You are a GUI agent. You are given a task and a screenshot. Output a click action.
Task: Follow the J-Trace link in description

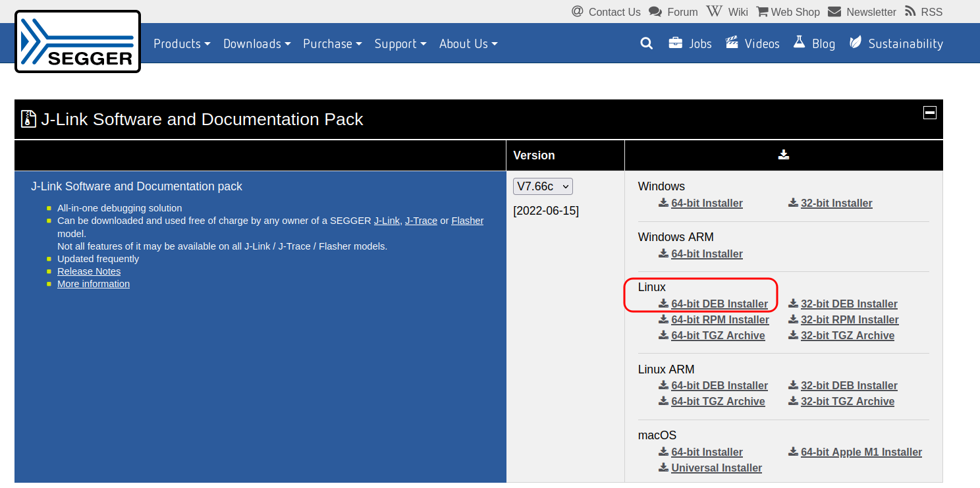(421, 221)
